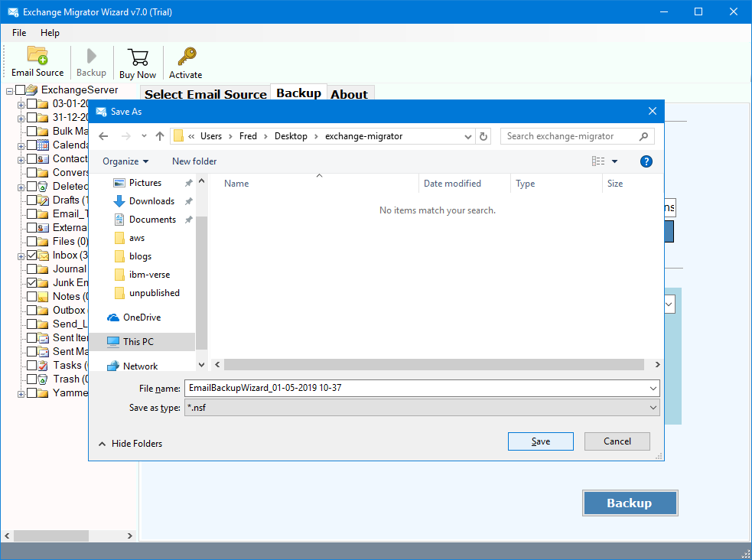Uncheck the Inbox folder checkbox

coord(31,255)
